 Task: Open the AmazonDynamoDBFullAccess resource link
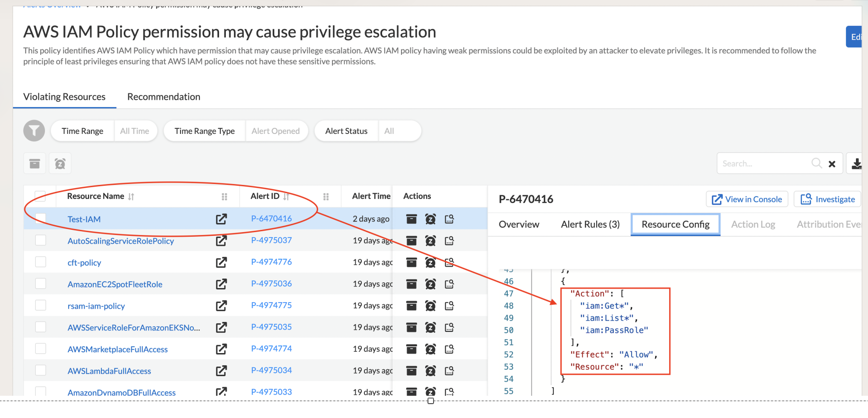click(x=121, y=393)
